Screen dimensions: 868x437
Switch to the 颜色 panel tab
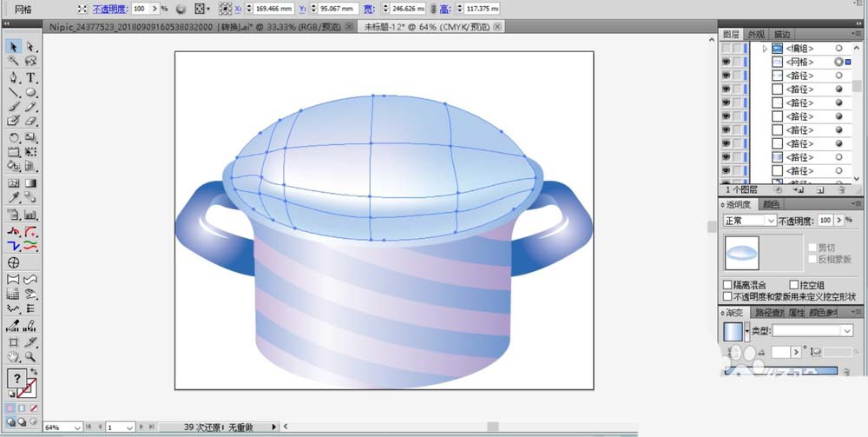point(771,204)
